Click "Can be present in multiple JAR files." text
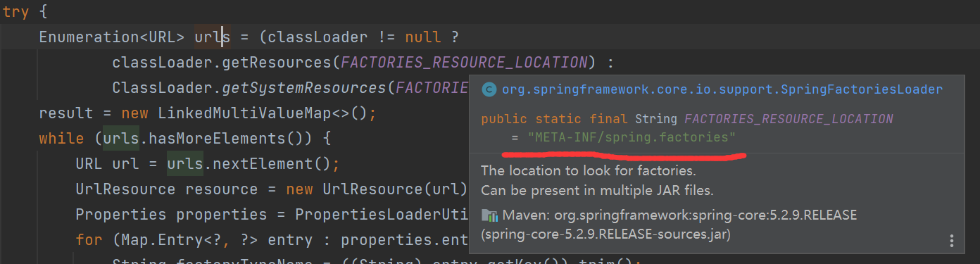This screenshot has height=264, width=980. point(597,190)
